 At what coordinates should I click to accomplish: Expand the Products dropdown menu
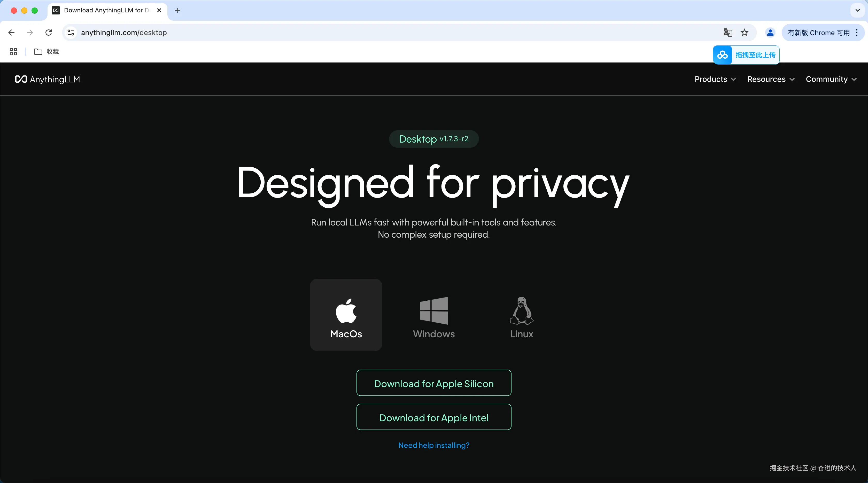coord(715,79)
